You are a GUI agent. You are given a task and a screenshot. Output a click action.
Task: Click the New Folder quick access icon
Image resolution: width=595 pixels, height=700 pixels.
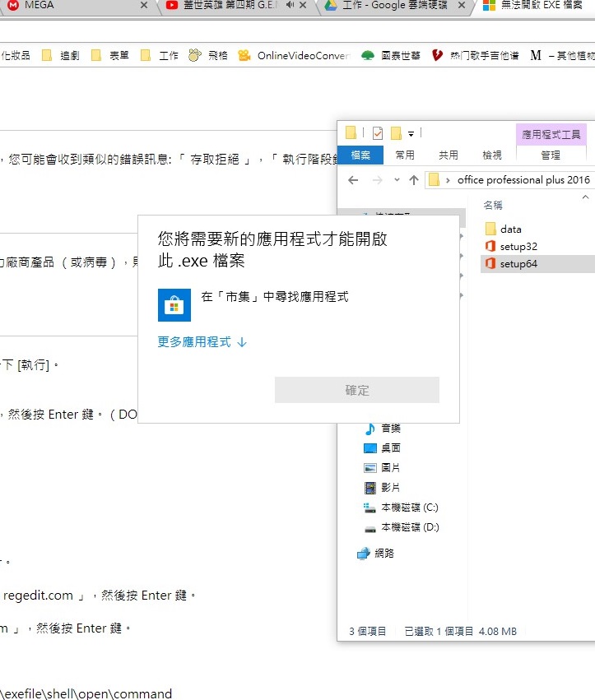[396, 133]
